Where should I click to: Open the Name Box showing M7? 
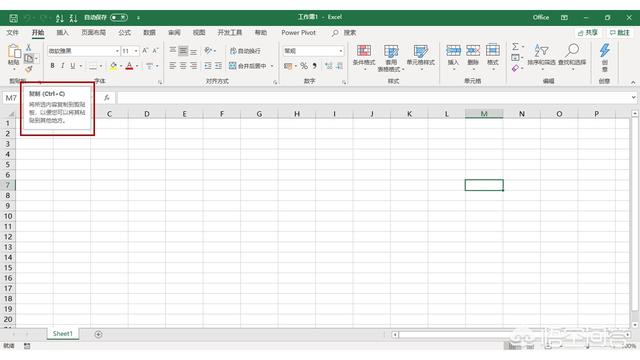tap(11, 98)
